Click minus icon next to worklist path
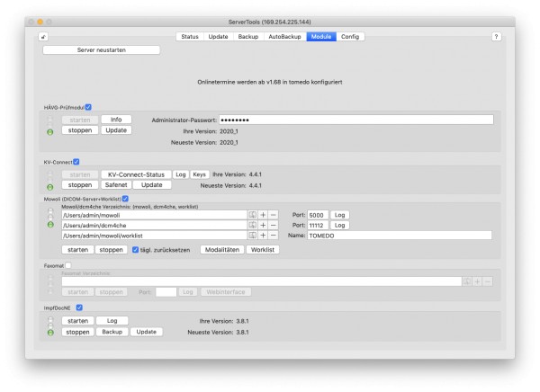 point(273,236)
